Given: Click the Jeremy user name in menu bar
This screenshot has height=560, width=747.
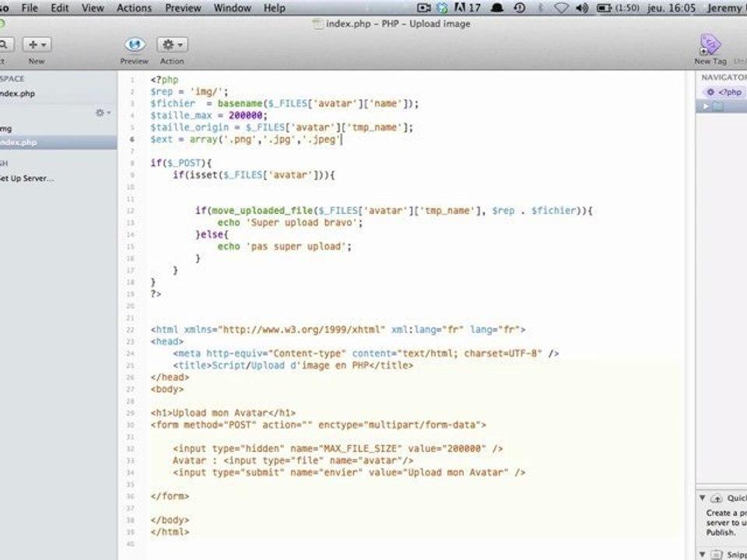Looking at the screenshot, I should click(x=726, y=8).
